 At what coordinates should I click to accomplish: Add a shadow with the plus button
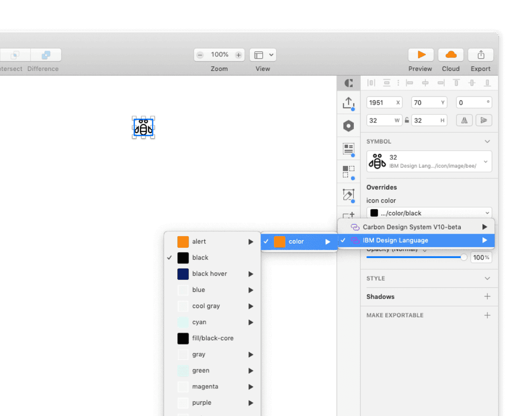[487, 297]
